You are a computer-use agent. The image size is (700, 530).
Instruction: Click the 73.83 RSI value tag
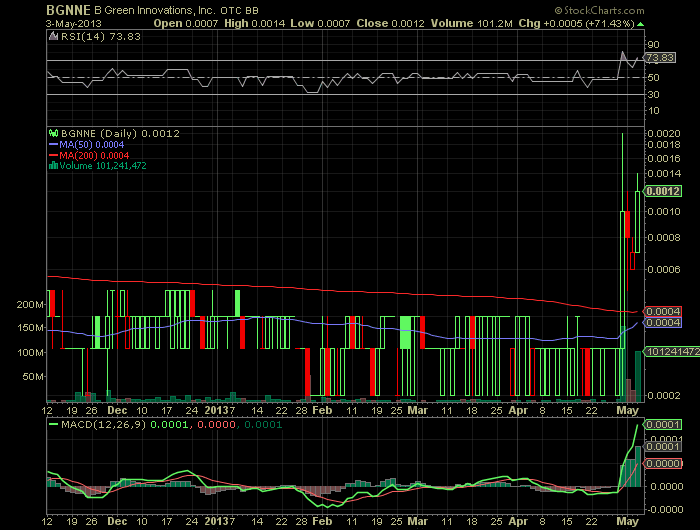click(660, 57)
